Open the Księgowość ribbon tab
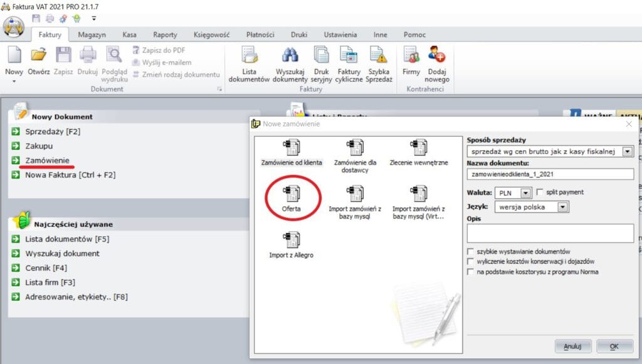This screenshot has width=642, height=364. click(x=212, y=35)
